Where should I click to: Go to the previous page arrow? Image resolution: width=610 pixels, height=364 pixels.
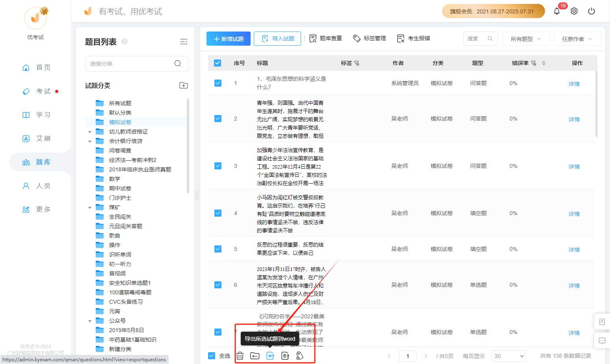click(x=389, y=356)
